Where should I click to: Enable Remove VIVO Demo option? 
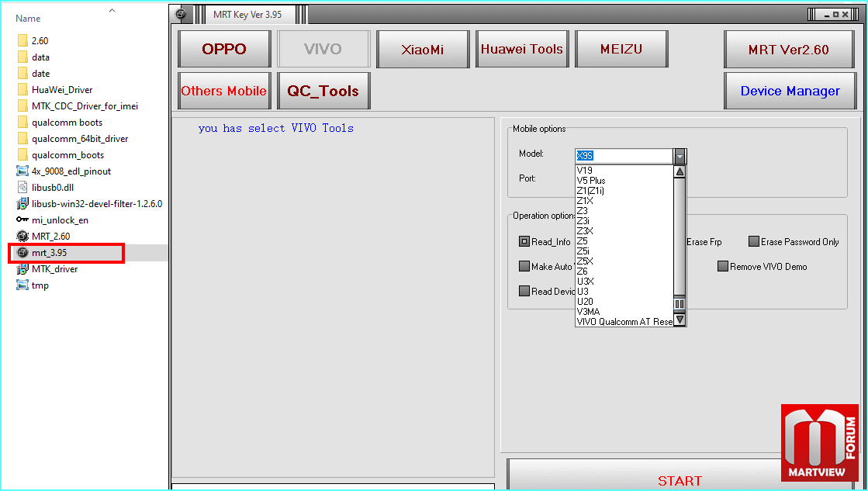pos(722,266)
